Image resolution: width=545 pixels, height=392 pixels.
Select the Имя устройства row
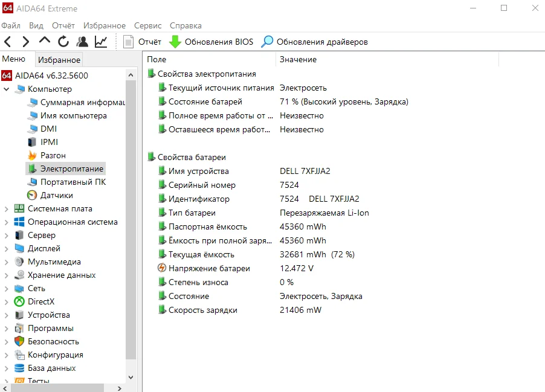(244, 171)
